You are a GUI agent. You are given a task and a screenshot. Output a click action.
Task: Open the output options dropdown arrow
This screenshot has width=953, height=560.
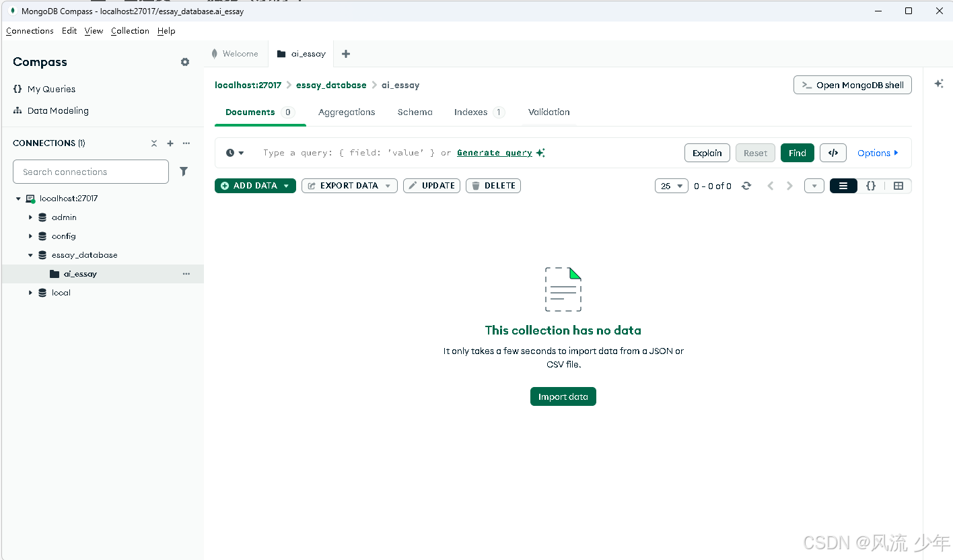click(814, 186)
